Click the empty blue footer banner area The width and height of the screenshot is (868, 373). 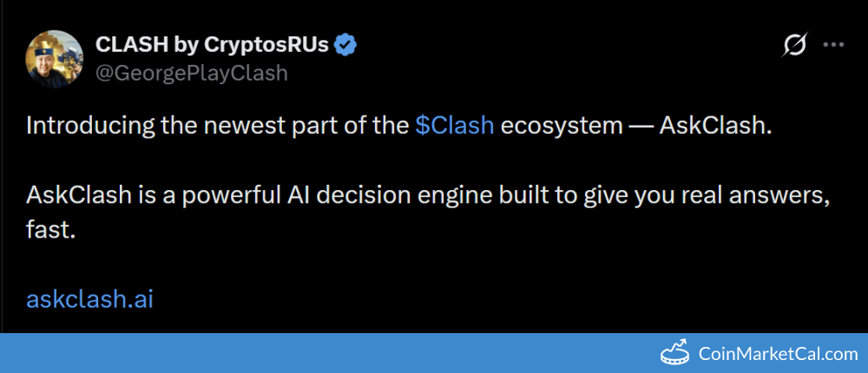pos(304,353)
